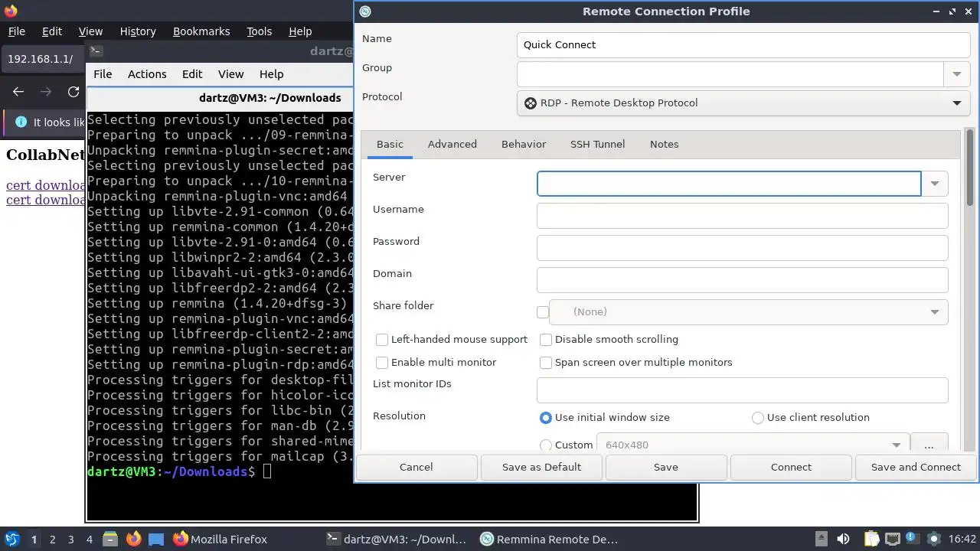This screenshot has height=551, width=980.
Task: Click the Save button
Action: pos(666,467)
